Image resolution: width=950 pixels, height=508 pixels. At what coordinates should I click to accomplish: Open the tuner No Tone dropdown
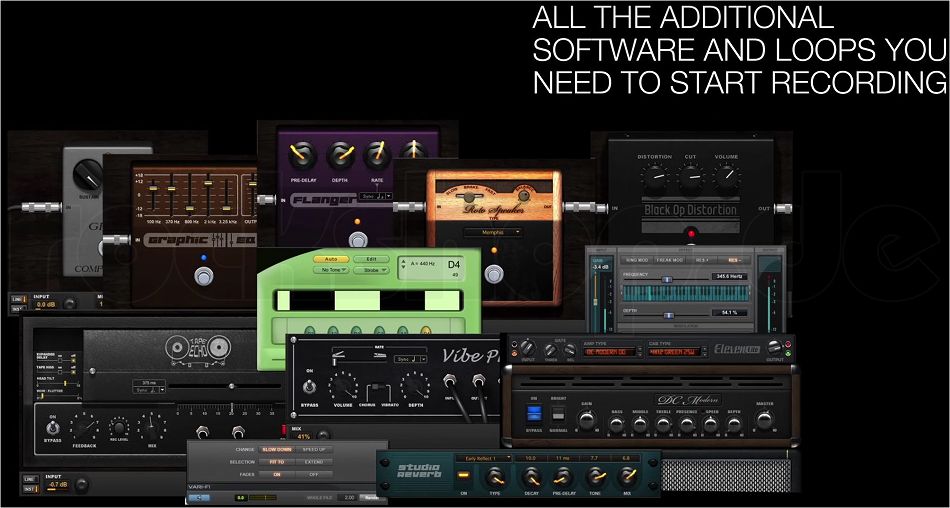331,270
